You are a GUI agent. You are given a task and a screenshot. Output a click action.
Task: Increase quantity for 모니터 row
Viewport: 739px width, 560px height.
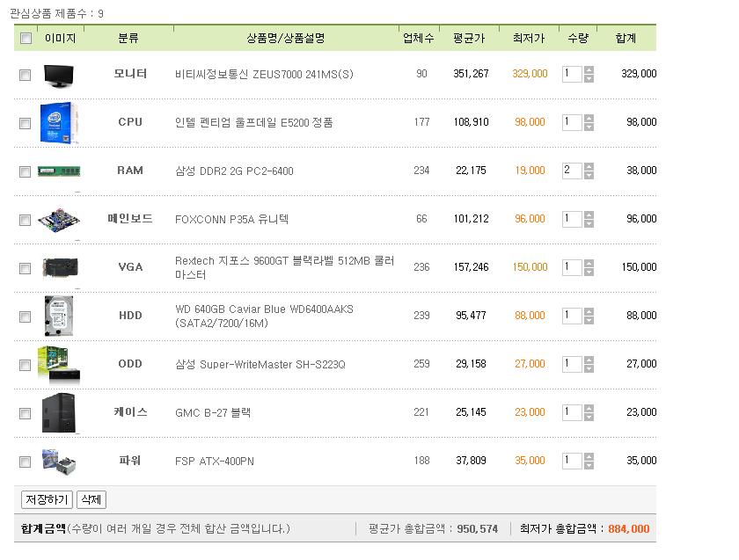[589, 69]
